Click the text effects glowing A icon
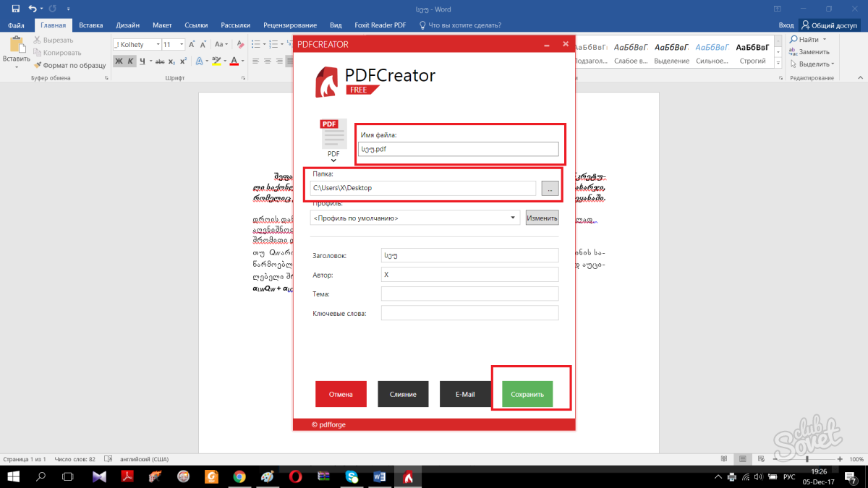 200,61
